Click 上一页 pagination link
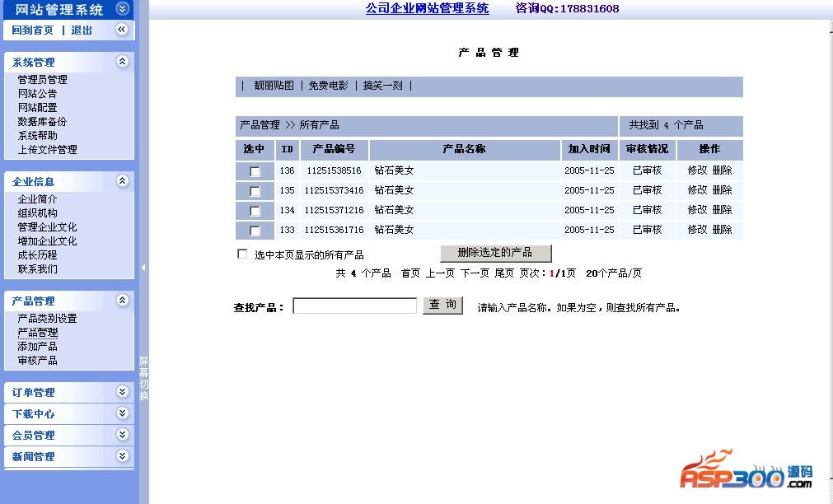The image size is (833, 504). point(441,273)
